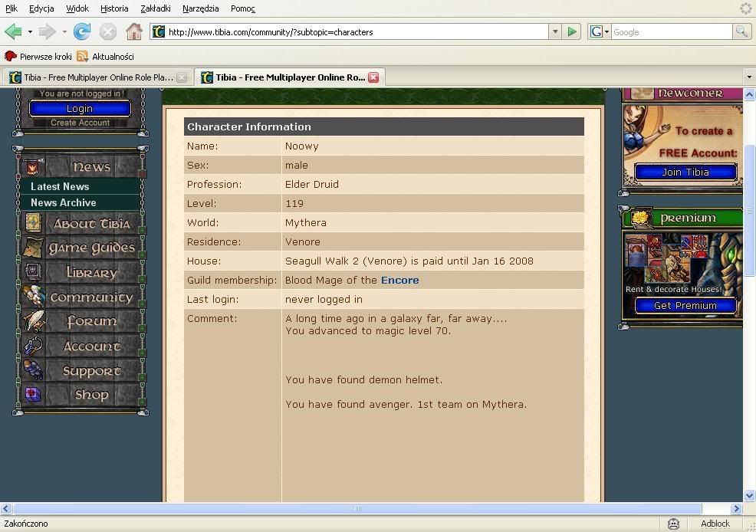Click the horizontal scrollbar right arrow

(736, 508)
